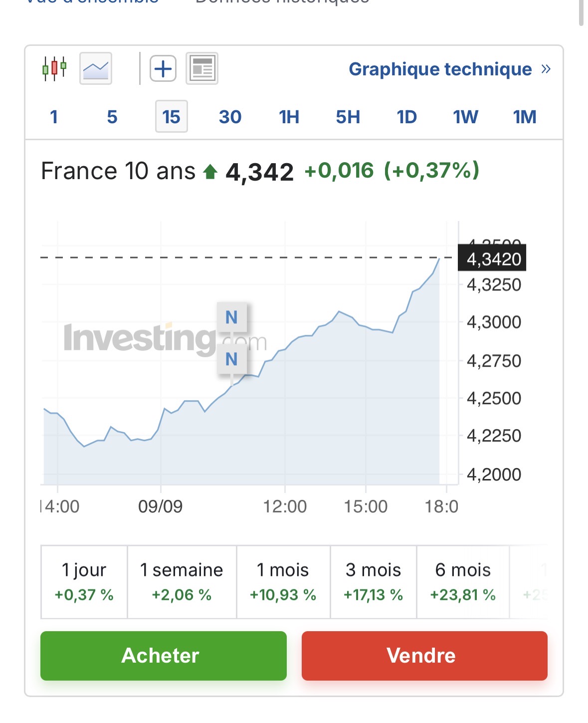Select the area chart icon
Image resolution: width=588 pixels, height=723 pixels.
(96, 68)
